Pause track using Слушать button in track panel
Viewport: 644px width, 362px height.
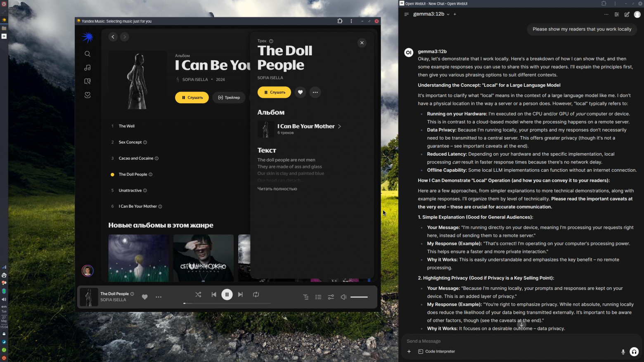click(274, 92)
